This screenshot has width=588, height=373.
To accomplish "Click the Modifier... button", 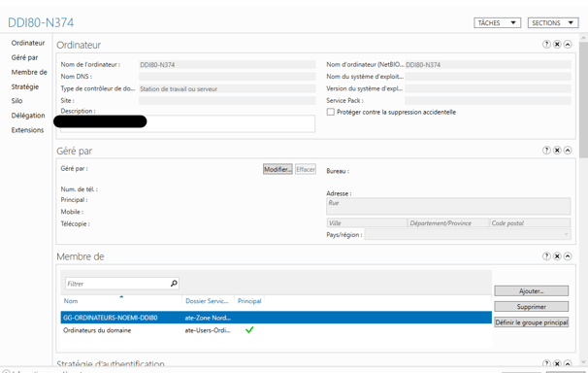I will click(x=278, y=169).
